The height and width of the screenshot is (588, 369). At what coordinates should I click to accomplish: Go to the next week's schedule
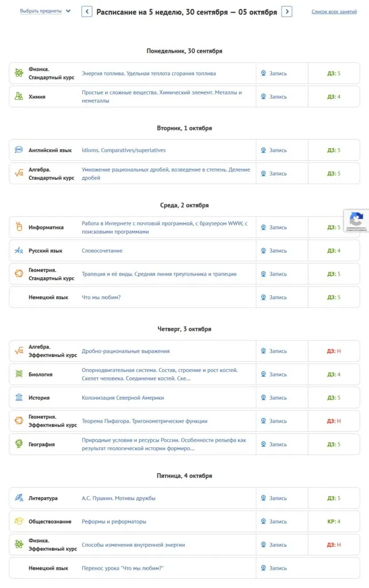[287, 11]
